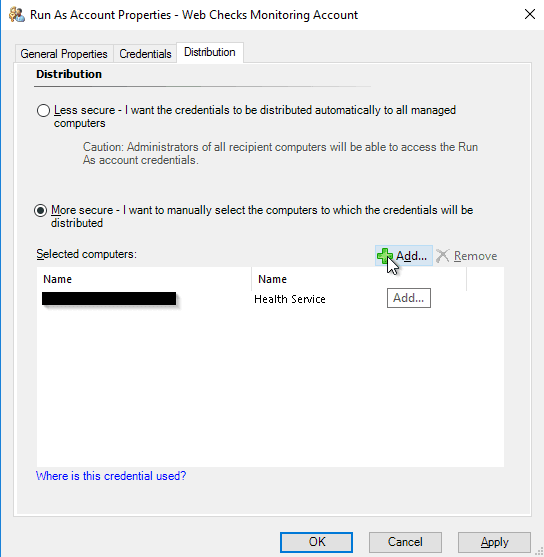
Task: Click the Add... tooltip box in the list
Action: coord(409,298)
